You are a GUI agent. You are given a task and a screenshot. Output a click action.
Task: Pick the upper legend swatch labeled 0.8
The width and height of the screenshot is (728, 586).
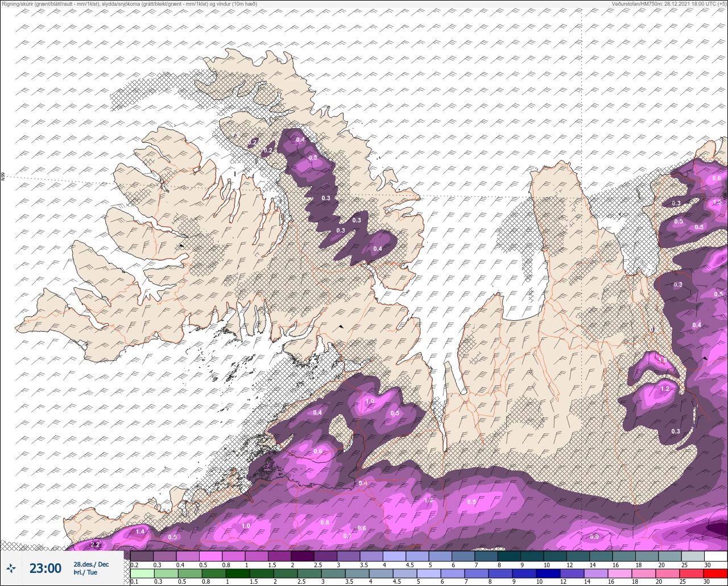(x=234, y=556)
